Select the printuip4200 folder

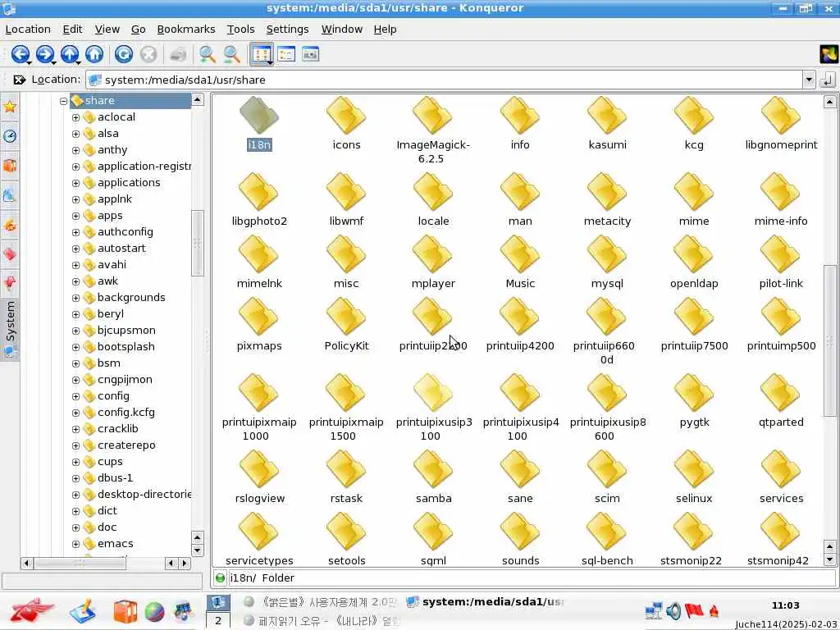tap(520, 325)
